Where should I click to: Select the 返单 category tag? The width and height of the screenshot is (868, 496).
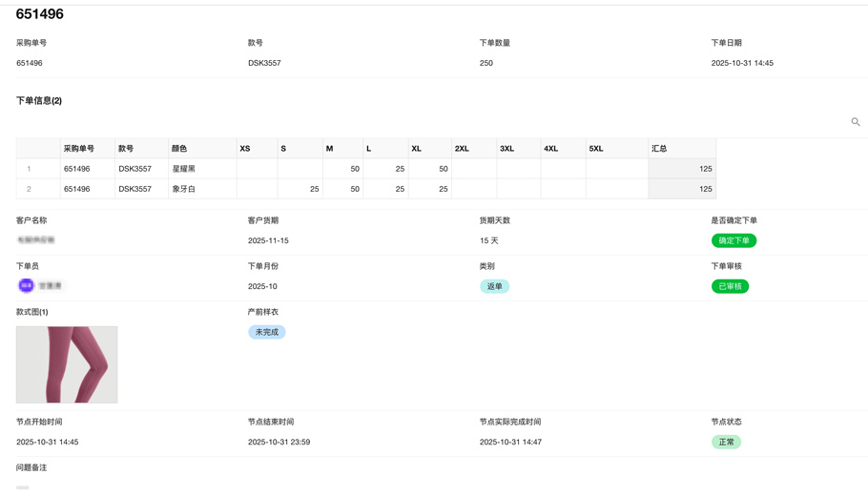pyautogui.click(x=494, y=286)
